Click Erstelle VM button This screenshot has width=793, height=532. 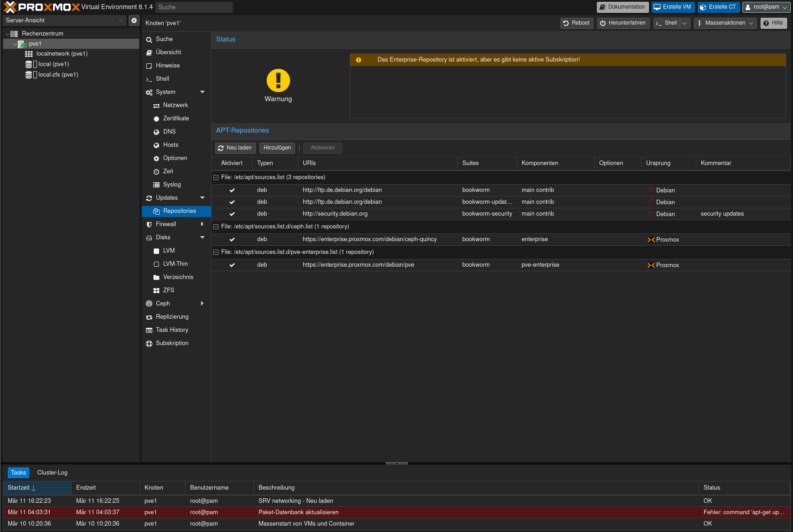pos(673,7)
